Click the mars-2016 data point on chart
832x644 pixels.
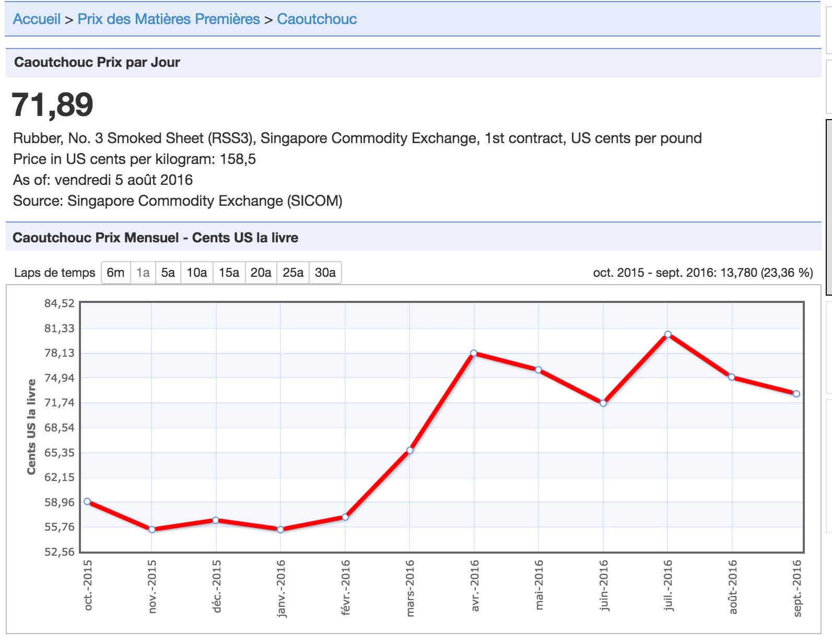[410, 450]
